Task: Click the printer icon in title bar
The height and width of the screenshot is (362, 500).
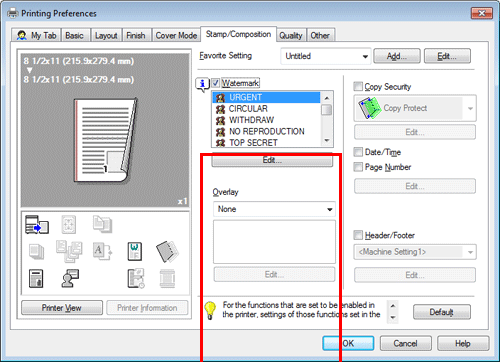Action: tap(13, 13)
